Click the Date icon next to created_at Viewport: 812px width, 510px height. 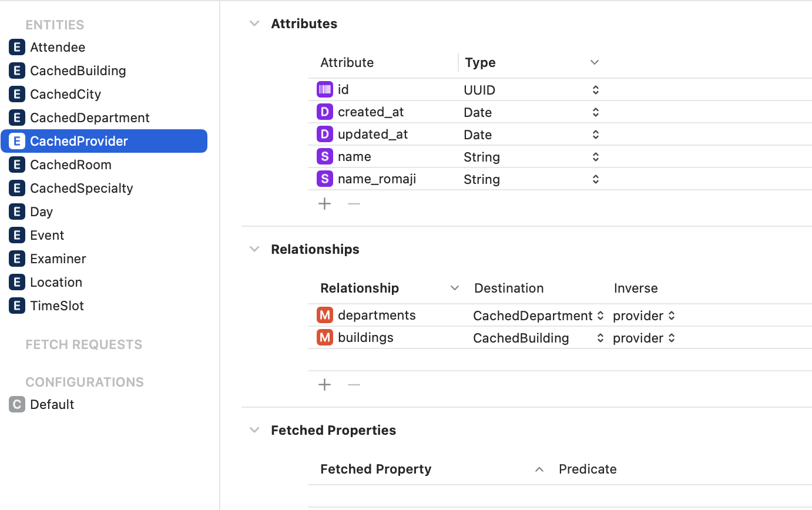point(324,112)
